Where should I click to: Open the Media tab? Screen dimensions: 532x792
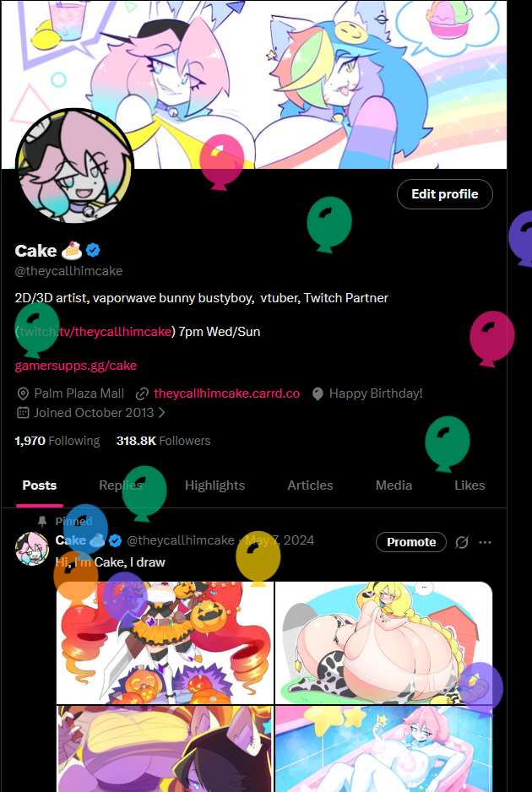pos(394,486)
